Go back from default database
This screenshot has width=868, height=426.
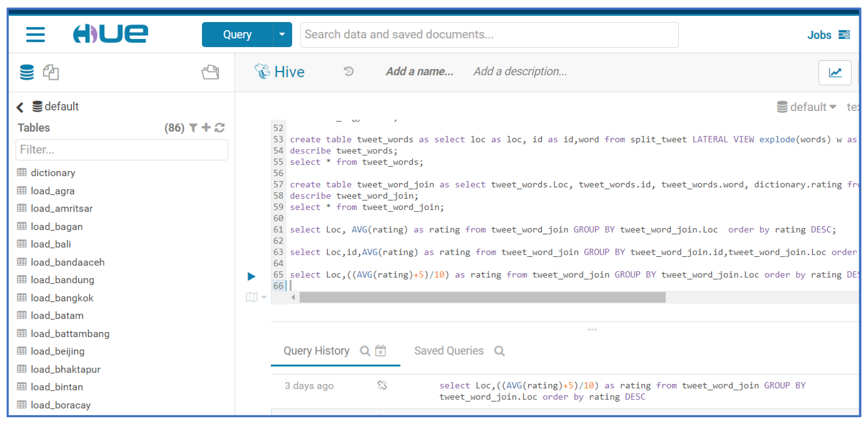pos(20,107)
